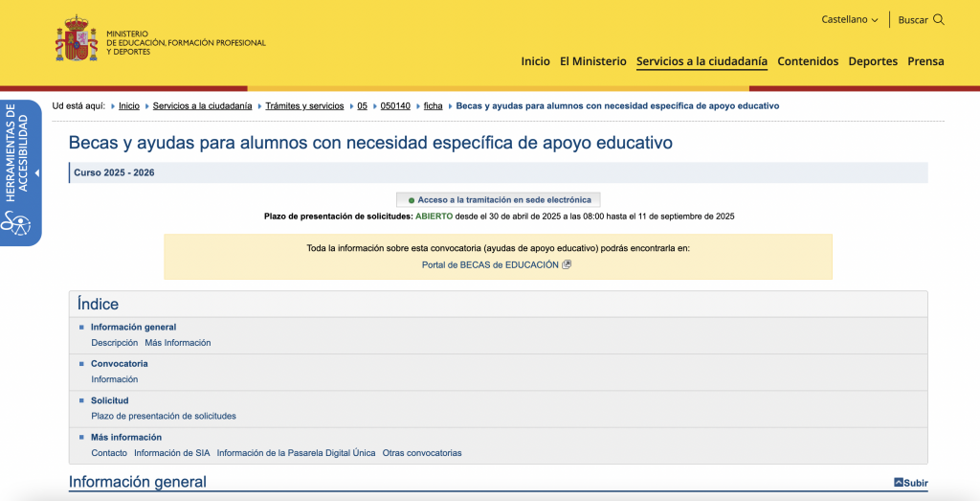
Task: Select El Ministerio in top navigation
Action: pyautogui.click(x=592, y=61)
